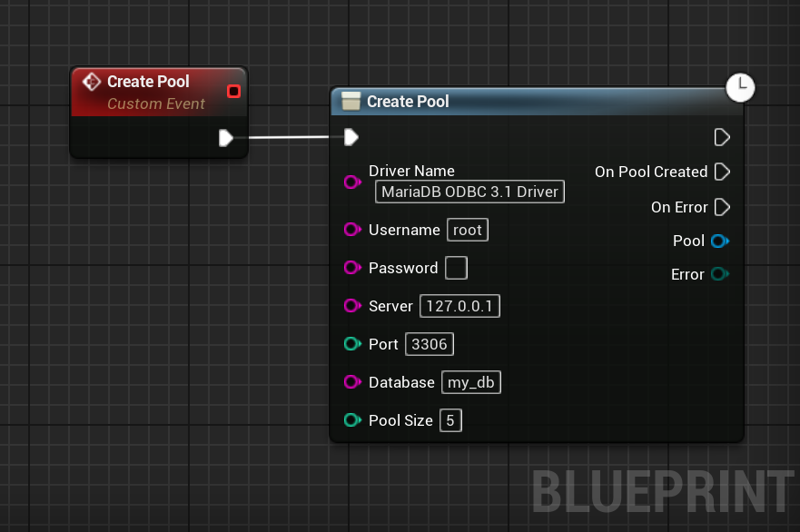The width and height of the screenshot is (800, 532).
Task: Click the Pool Size label
Action: coord(400,420)
